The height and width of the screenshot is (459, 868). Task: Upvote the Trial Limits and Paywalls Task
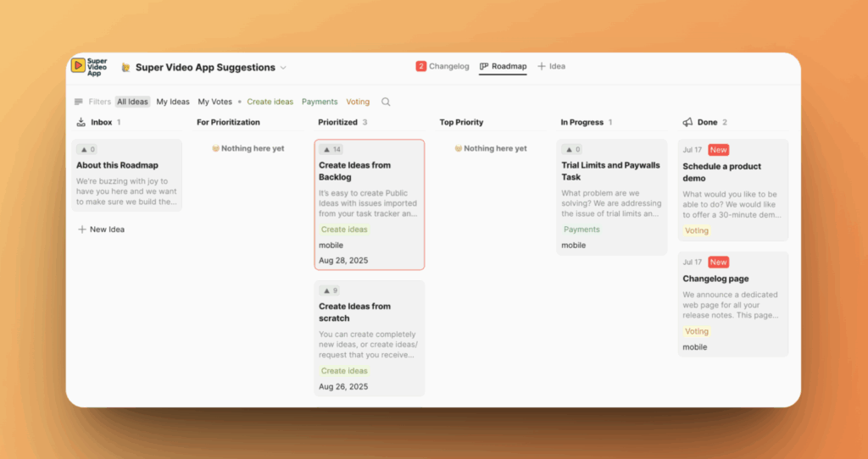[573, 149]
